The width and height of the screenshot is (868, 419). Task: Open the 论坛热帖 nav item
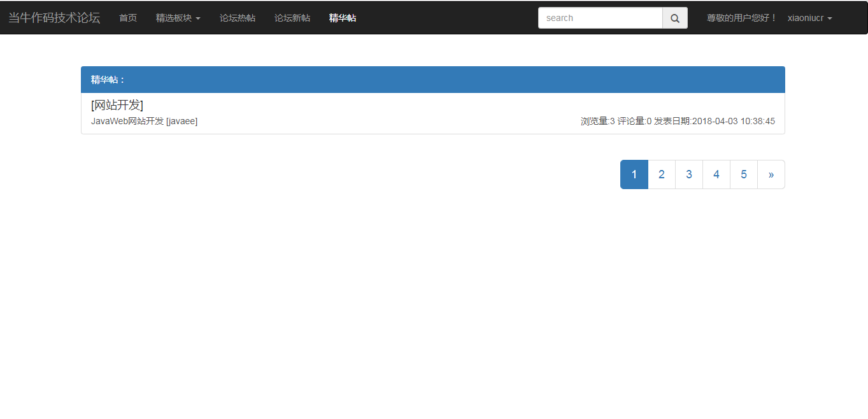coord(238,18)
